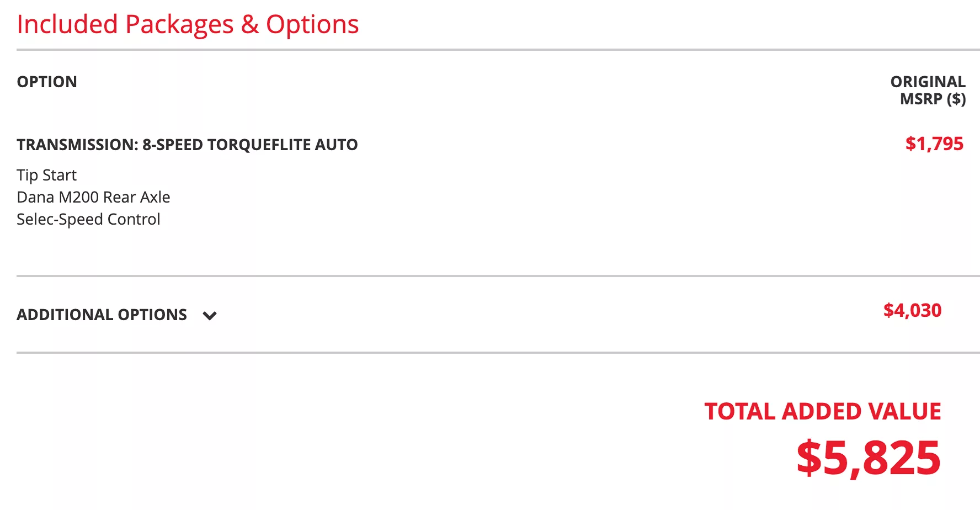The width and height of the screenshot is (980, 510).
Task: Click the word ORIGINAL in the column header
Action: click(x=928, y=82)
